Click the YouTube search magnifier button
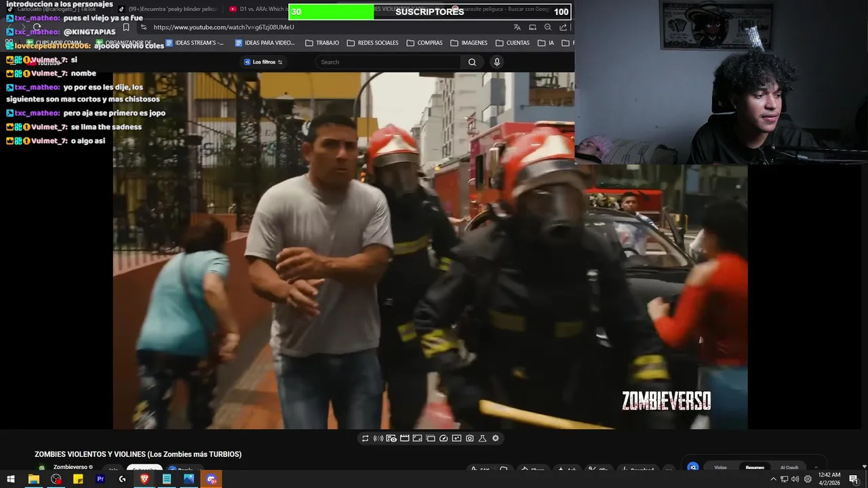The height and width of the screenshot is (488, 868). [472, 62]
